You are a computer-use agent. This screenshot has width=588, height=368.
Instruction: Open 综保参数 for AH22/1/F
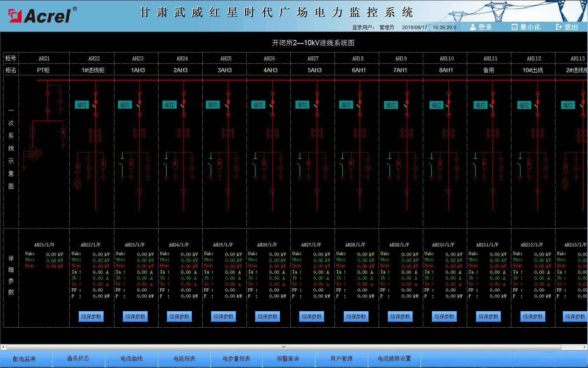pos(91,316)
